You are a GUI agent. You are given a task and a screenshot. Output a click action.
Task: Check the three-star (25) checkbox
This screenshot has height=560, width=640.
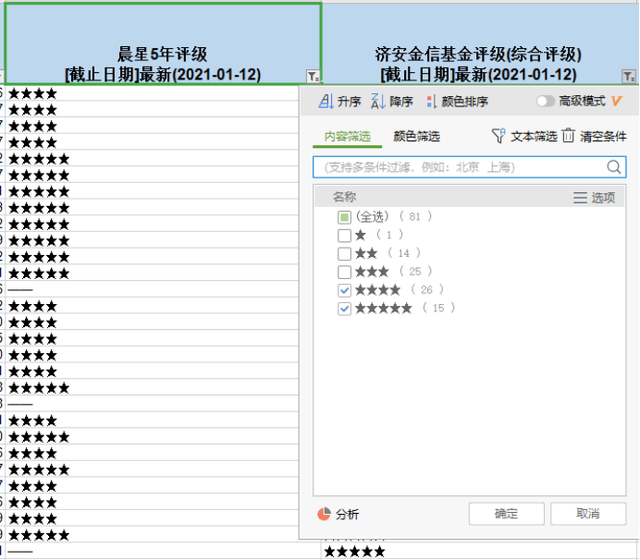(344, 272)
